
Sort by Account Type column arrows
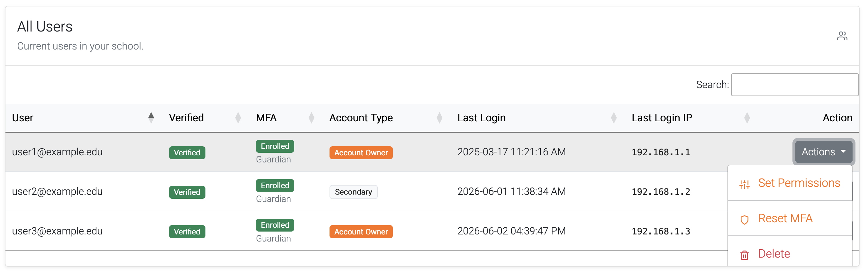click(x=439, y=118)
